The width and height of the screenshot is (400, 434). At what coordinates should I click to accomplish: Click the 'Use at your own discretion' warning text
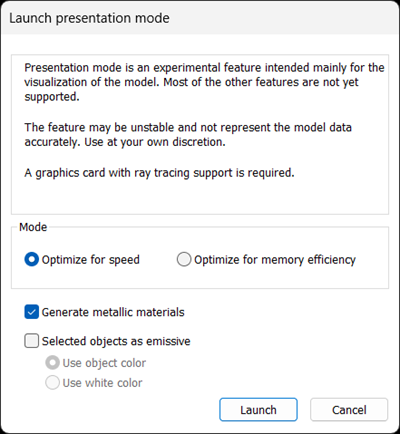pos(155,142)
